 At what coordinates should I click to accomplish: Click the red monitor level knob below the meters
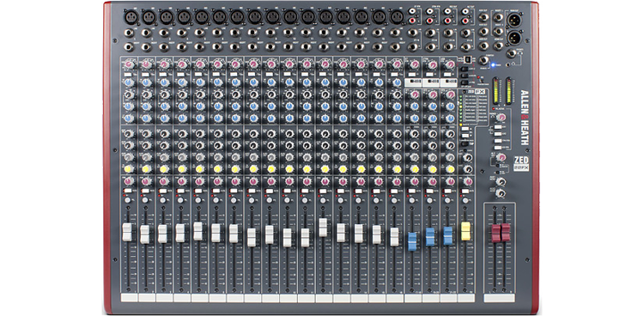point(501,118)
